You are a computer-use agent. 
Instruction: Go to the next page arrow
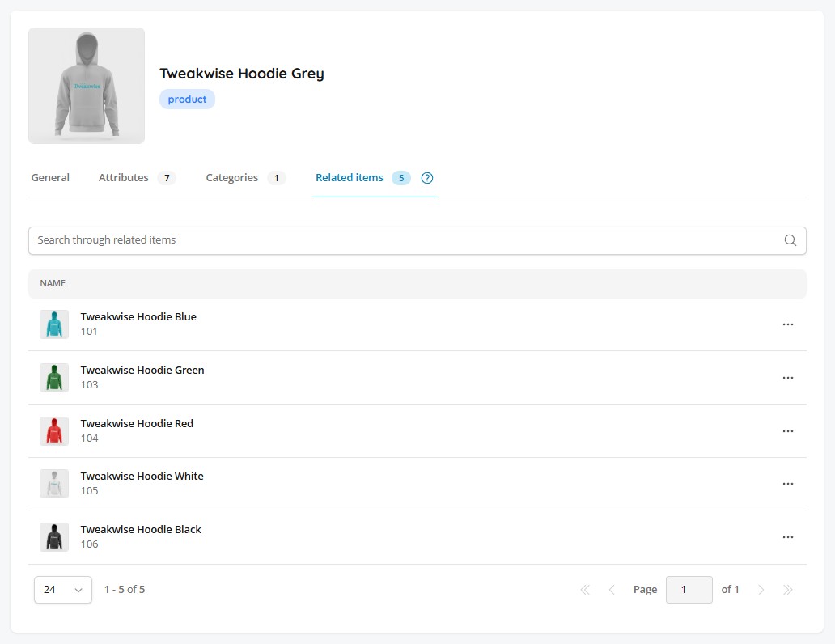click(761, 590)
